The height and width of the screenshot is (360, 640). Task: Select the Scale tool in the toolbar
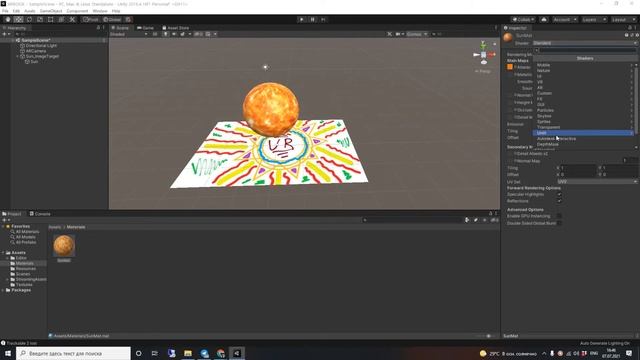click(x=40, y=19)
